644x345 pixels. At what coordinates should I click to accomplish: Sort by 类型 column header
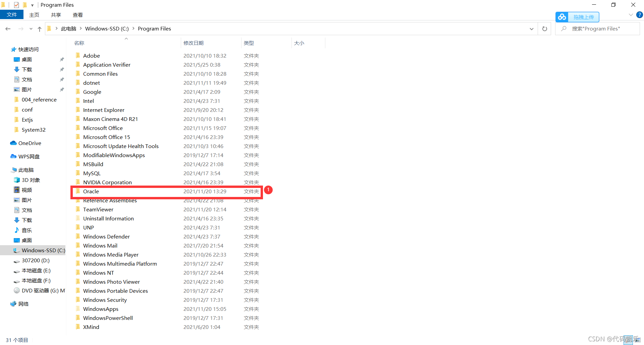point(249,43)
